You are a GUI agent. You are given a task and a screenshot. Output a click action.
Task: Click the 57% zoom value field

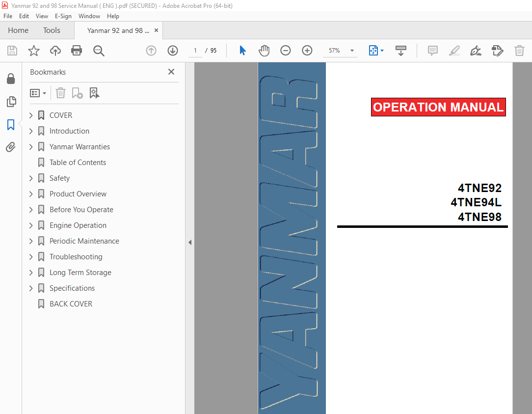click(x=335, y=51)
